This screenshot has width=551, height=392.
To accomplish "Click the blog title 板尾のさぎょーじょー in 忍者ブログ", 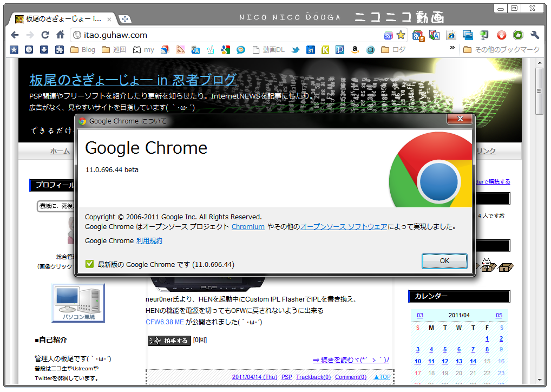I will pos(133,80).
